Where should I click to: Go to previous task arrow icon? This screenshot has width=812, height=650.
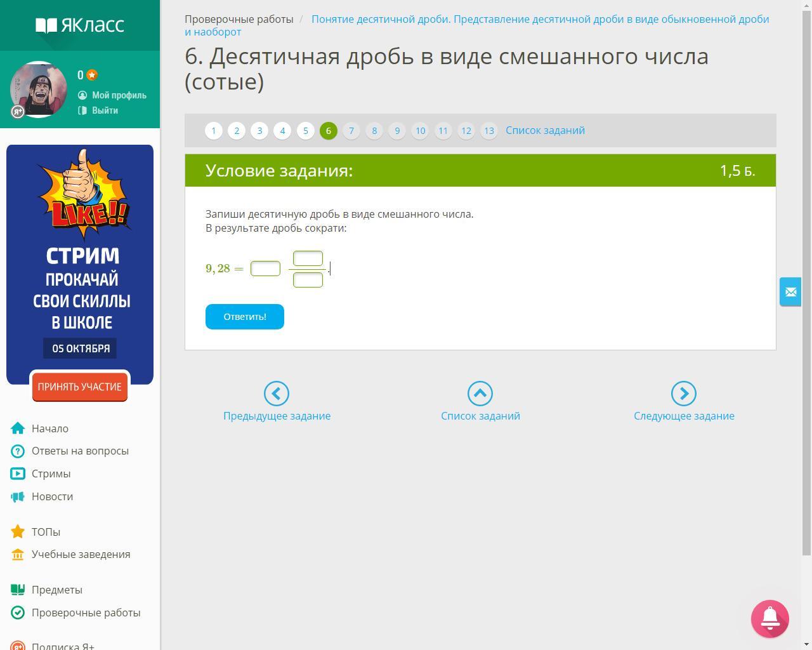(x=277, y=394)
